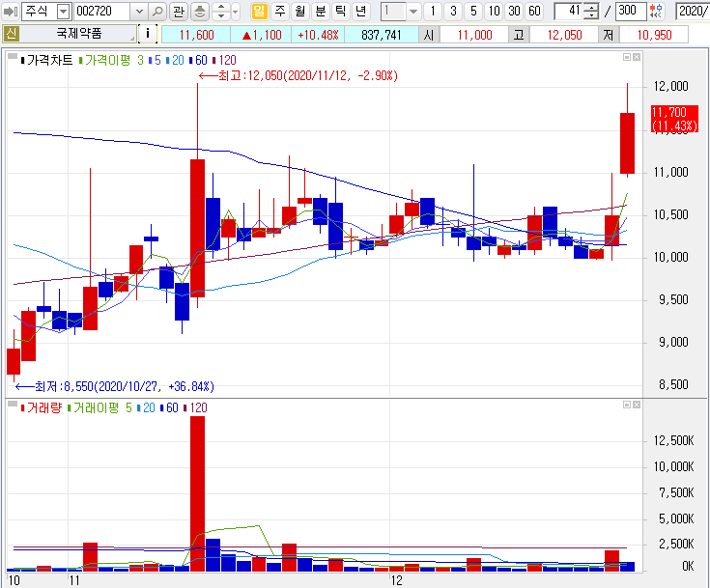Expand the stock code history dropdown arrow
The image size is (710, 588).
pyautogui.click(x=139, y=12)
